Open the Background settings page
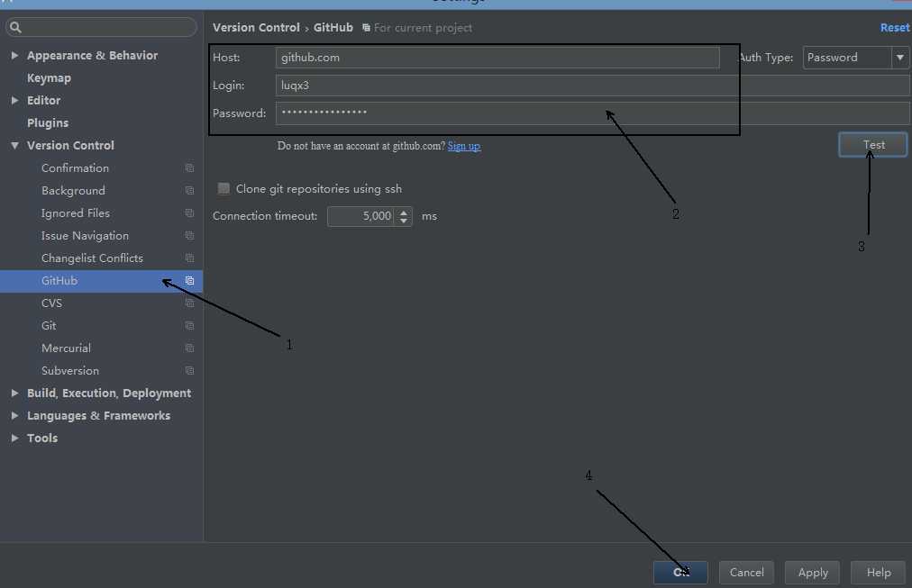The width and height of the screenshot is (912, 588). pos(73,191)
